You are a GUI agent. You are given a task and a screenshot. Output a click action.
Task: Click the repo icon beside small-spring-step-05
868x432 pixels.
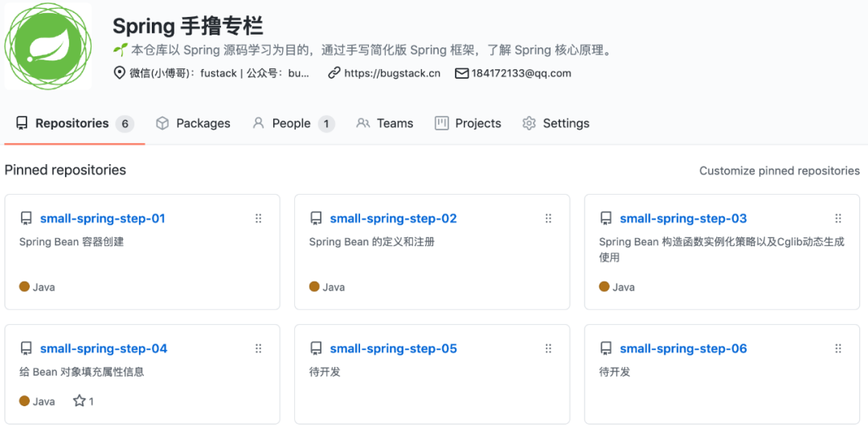click(317, 349)
